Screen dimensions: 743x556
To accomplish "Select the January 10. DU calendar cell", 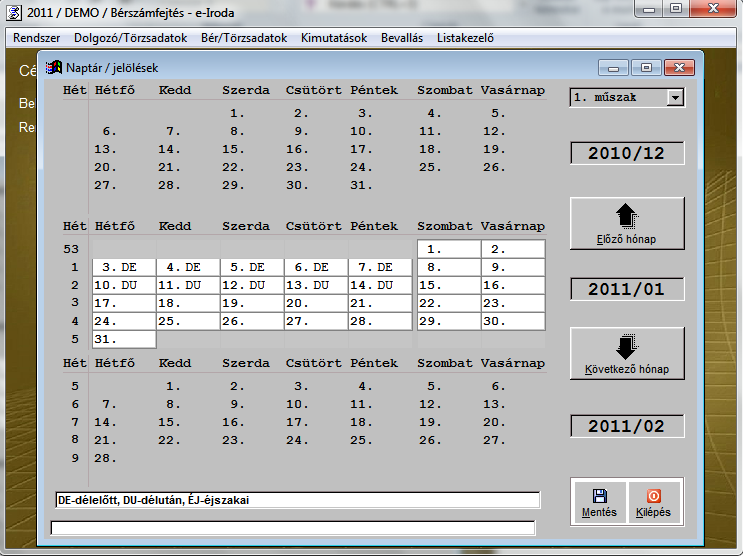I will (123, 285).
